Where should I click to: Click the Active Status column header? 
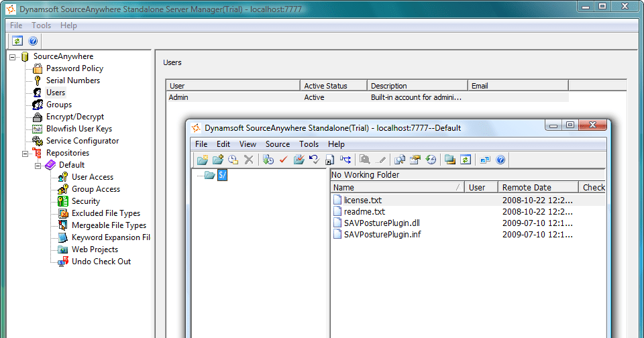pyautogui.click(x=333, y=86)
